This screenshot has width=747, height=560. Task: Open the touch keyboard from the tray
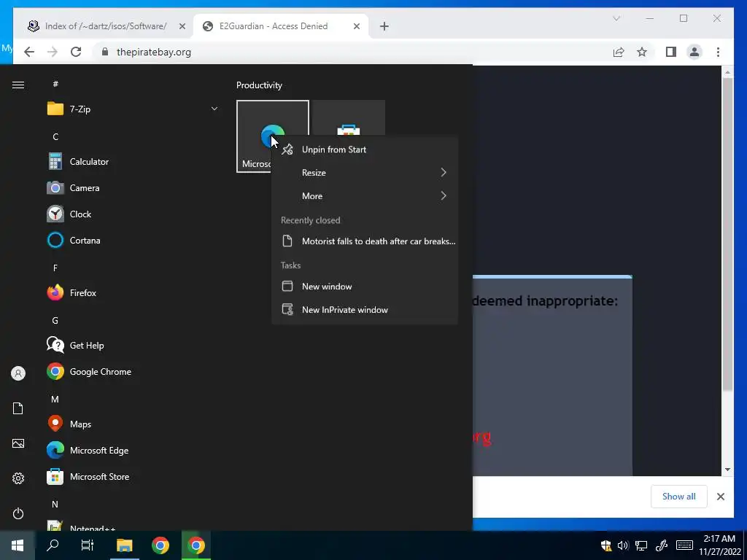[x=684, y=545]
